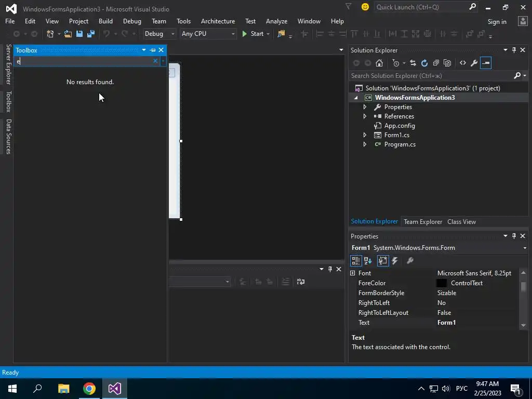The image size is (532, 399).
Task: Show Properties page in Properties panel
Action: tap(383, 261)
